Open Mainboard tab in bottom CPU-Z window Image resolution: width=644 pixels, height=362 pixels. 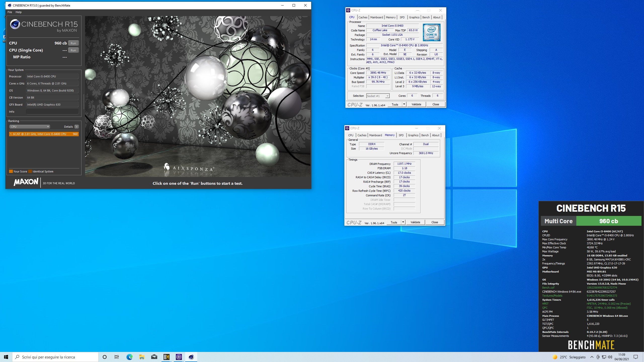[x=375, y=135]
